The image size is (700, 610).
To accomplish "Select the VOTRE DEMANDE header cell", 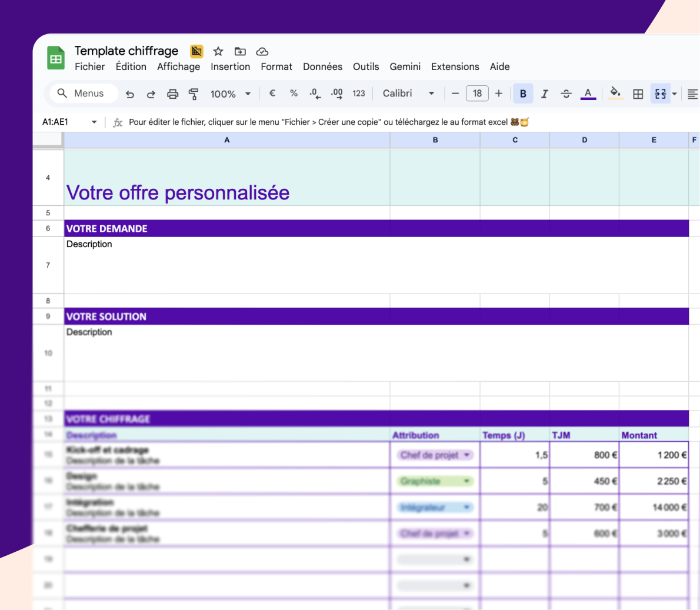I will [227, 229].
